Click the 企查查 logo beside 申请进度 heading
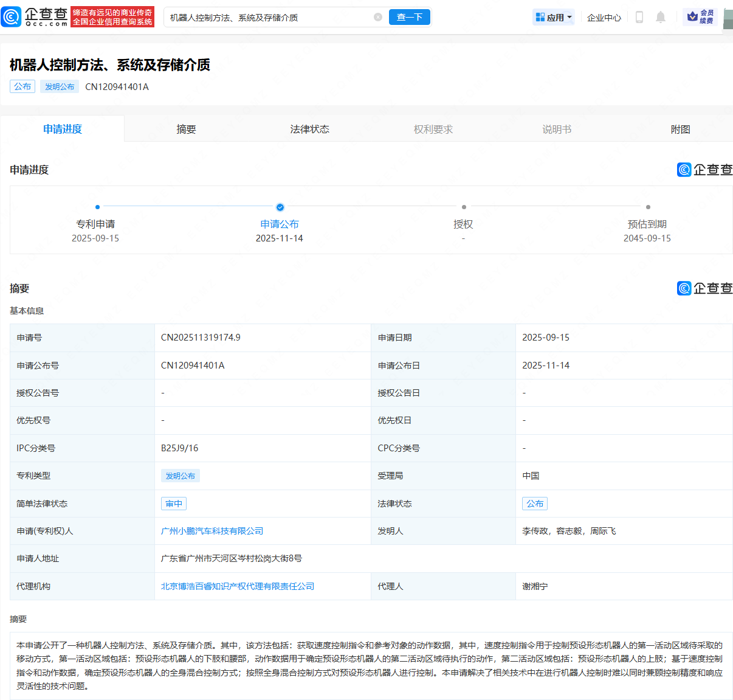733x700 pixels. (704, 170)
